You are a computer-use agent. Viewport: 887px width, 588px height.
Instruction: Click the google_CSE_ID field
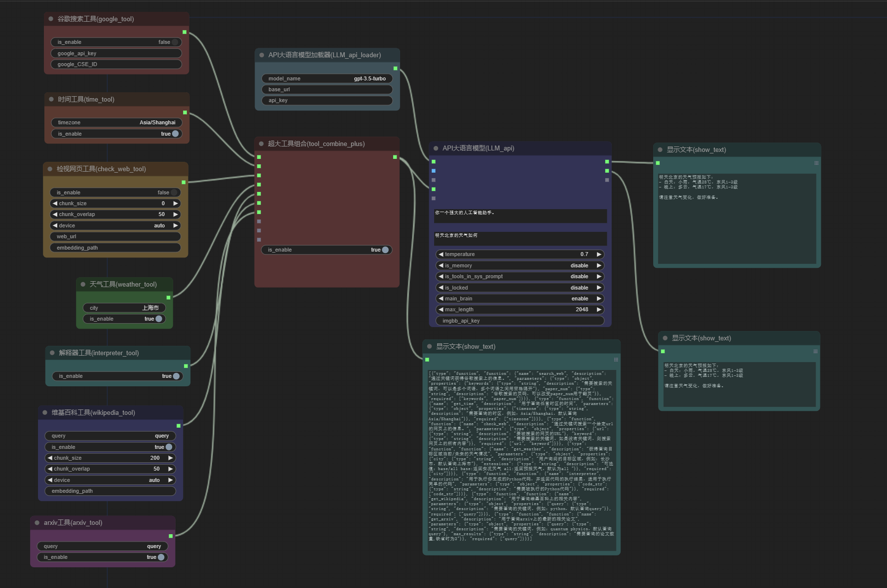pos(116,64)
